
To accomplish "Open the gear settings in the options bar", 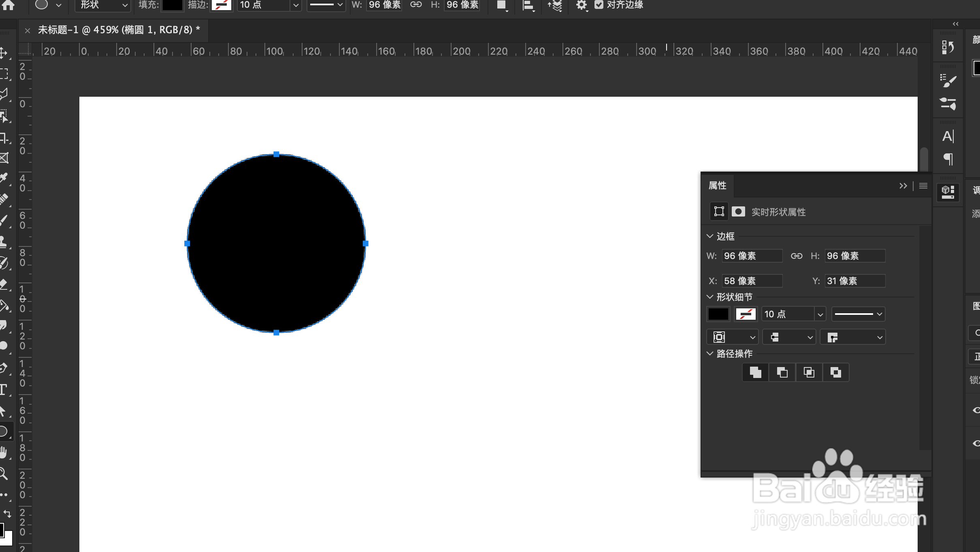I will 582,5.
